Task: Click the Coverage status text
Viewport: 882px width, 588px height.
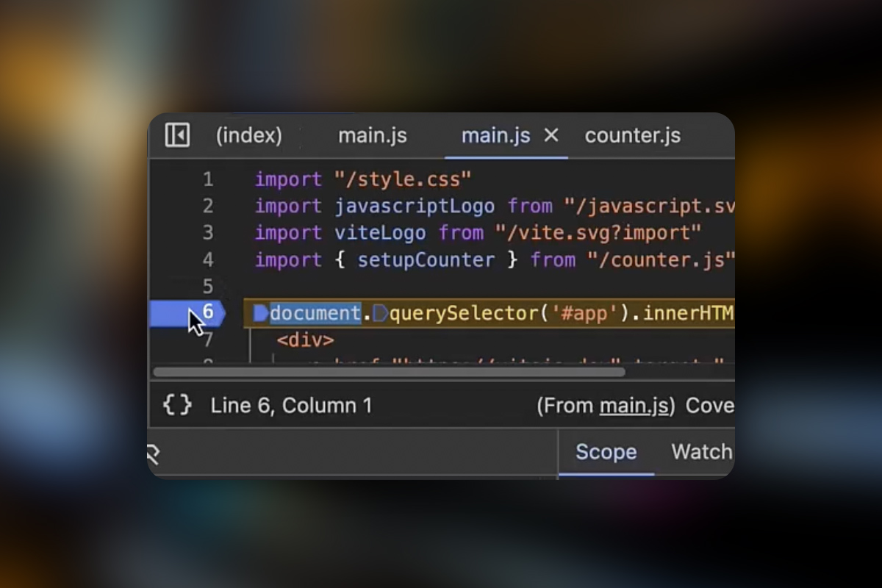Action: [x=710, y=406]
